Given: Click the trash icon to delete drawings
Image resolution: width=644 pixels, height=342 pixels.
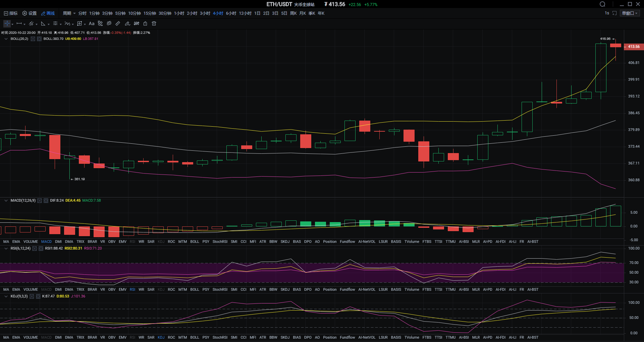Looking at the screenshot, I should pyautogui.click(x=154, y=23).
